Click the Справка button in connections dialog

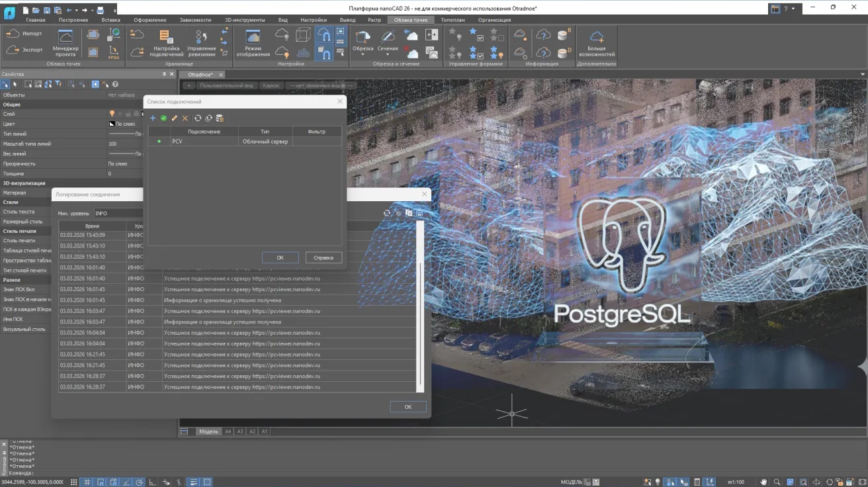pyautogui.click(x=324, y=257)
